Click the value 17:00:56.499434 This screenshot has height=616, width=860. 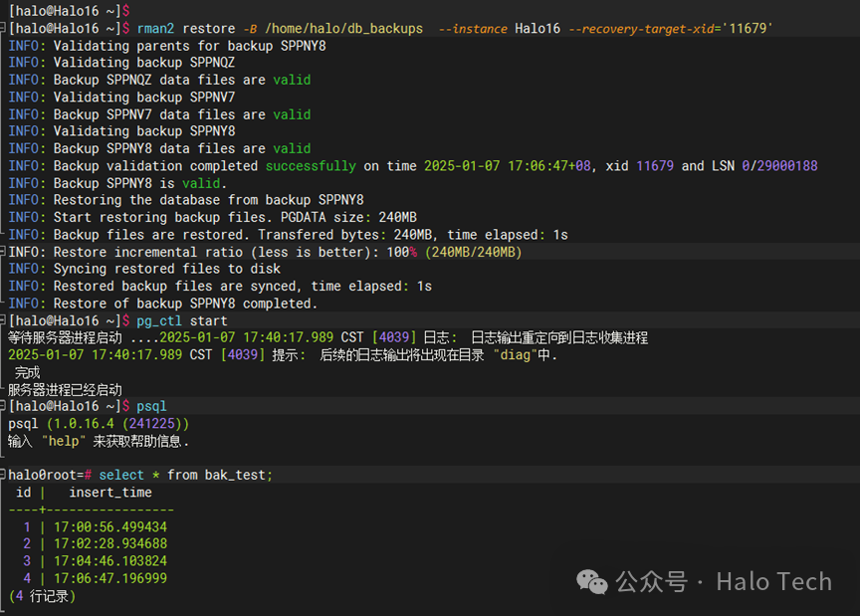[110, 526]
